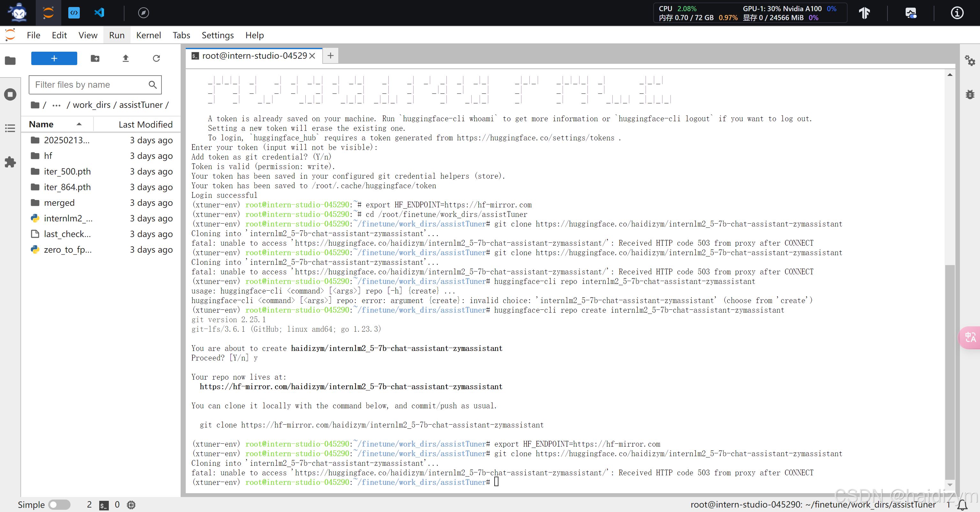Screen dimensions: 980x512
Task: Open the Settings menu
Action: (218, 35)
